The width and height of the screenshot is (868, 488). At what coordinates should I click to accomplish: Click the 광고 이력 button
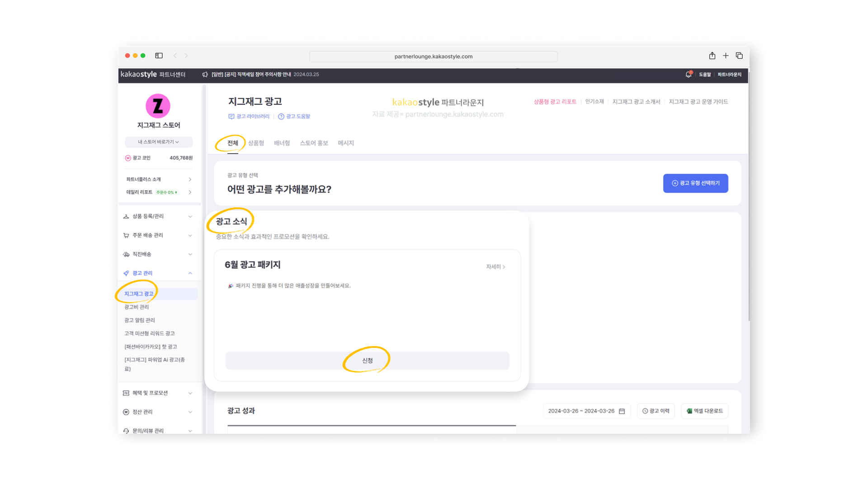point(656,411)
